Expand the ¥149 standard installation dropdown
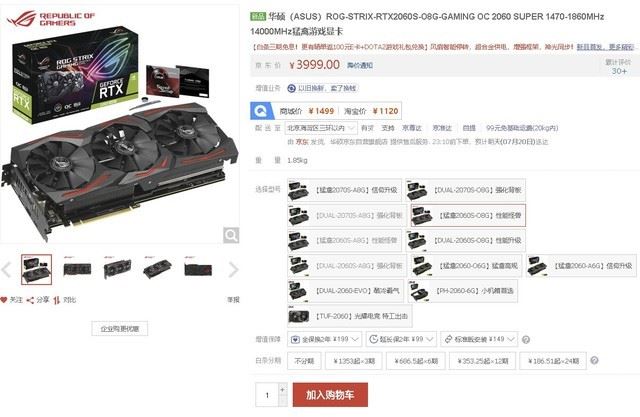This screenshot has height=417, width=640. 479,339
